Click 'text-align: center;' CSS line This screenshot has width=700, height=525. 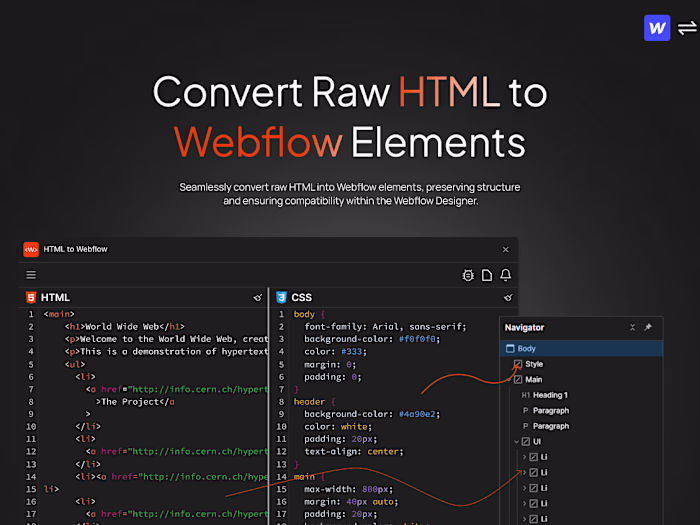[354, 452]
